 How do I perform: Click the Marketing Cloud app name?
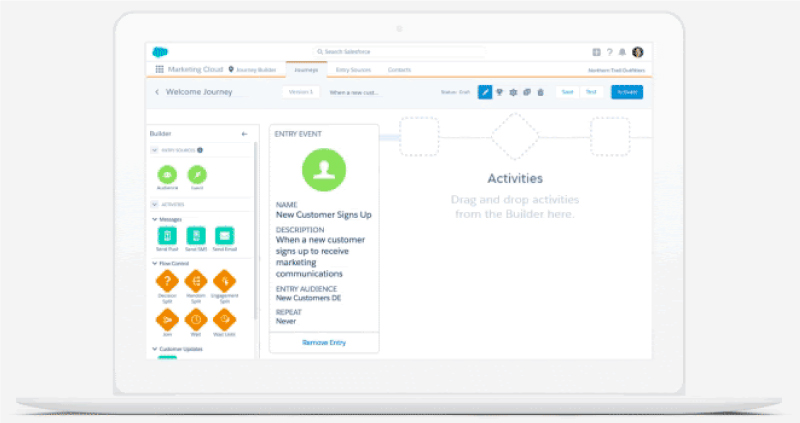(x=195, y=69)
